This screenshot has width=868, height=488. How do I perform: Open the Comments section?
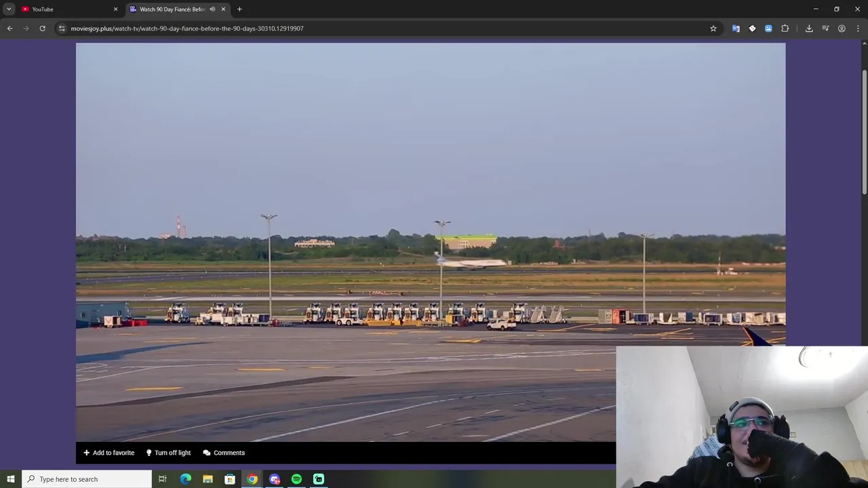coord(224,453)
